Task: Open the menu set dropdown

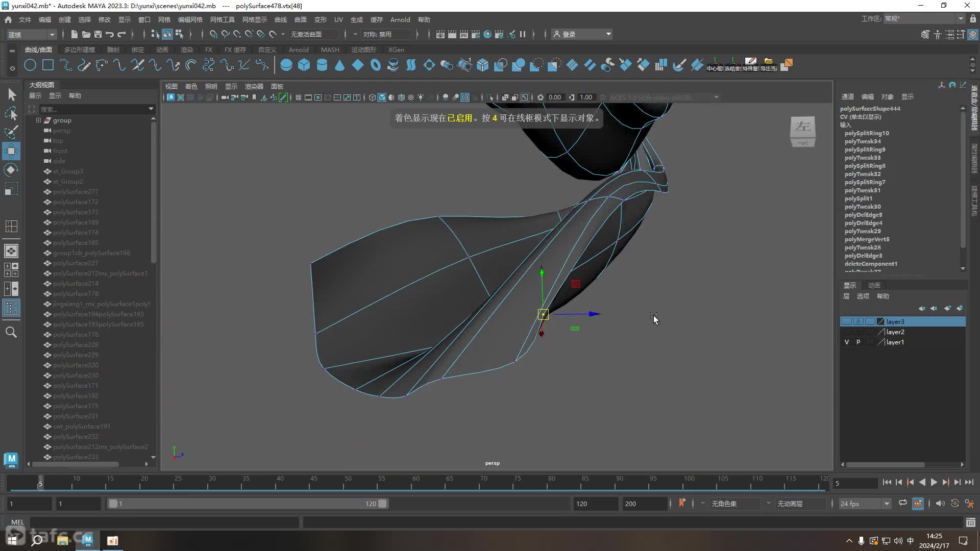Action: pyautogui.click(x=31, y=34)
